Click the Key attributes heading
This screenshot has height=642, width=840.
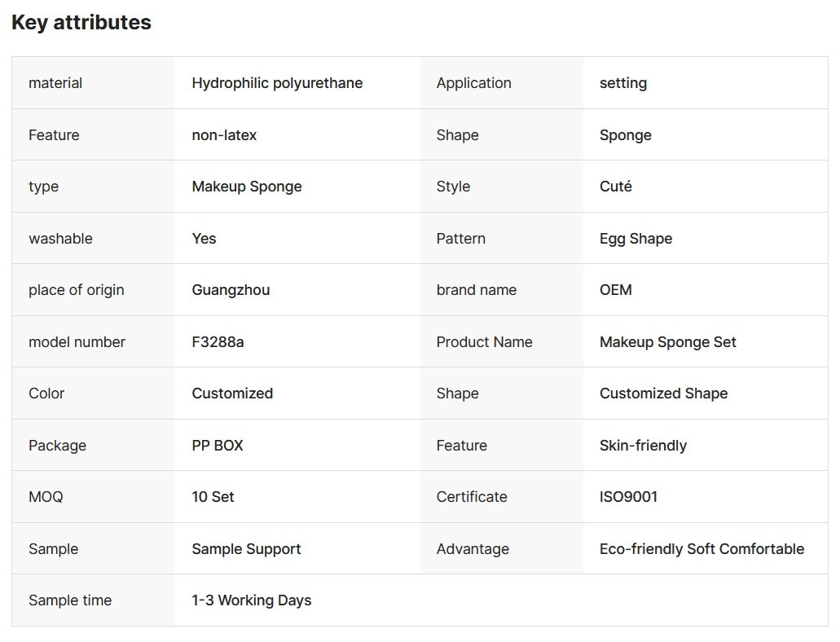point(81,23)
